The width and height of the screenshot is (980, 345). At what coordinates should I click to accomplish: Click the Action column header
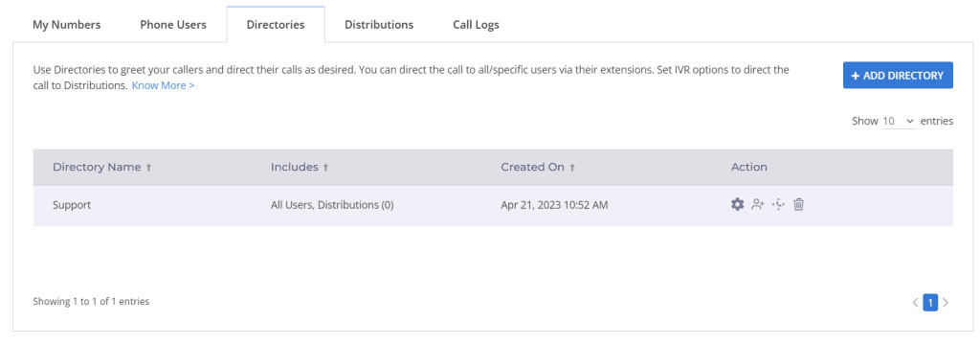pyautogui.click(x=748, y=167)
